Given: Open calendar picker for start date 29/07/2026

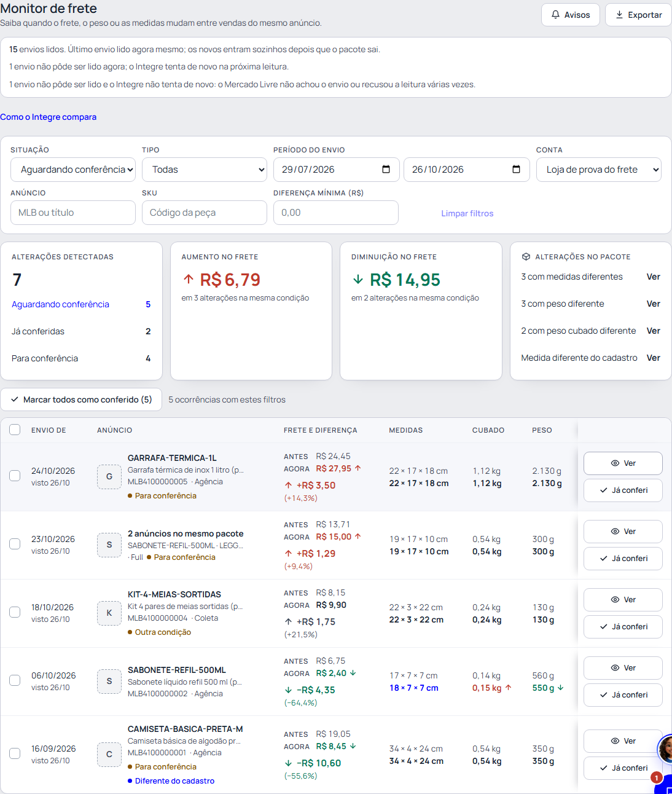Looking at the screenshot, I should (x=386, y=170).
